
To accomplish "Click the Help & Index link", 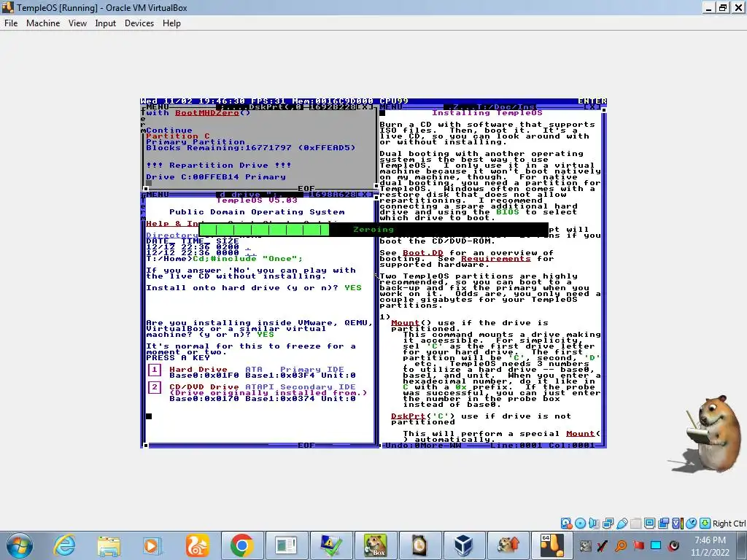I will tap(172, 223).
